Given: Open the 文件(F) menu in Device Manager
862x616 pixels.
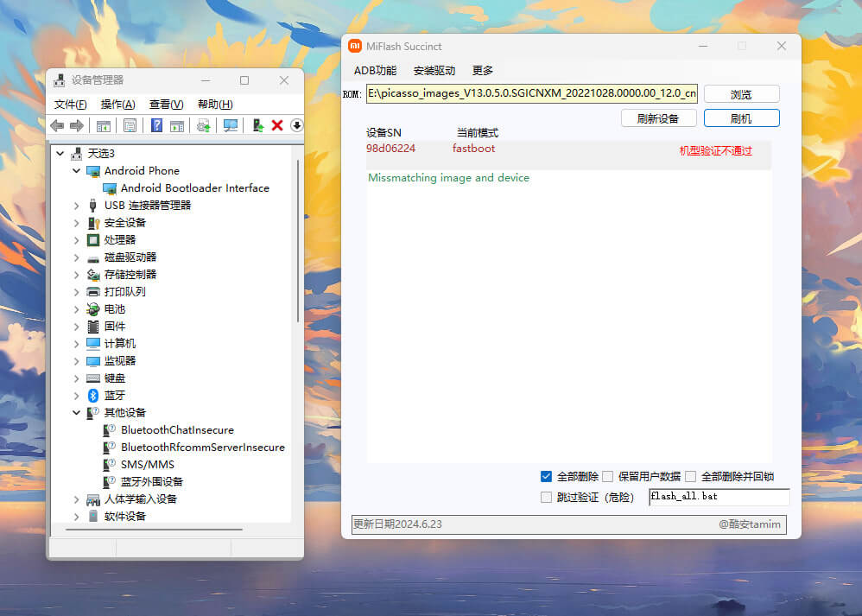Looking at the screenshot, I should (x=70, y=104).
